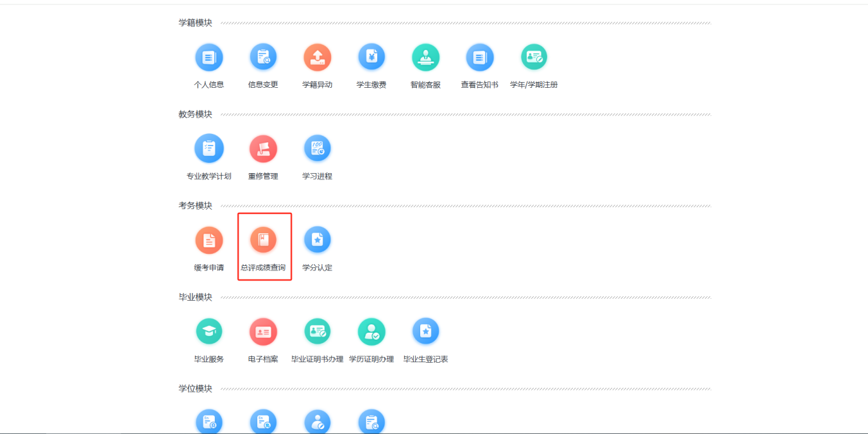Open the 毕业服务 graduation cap icon

(x=208, y=331)
